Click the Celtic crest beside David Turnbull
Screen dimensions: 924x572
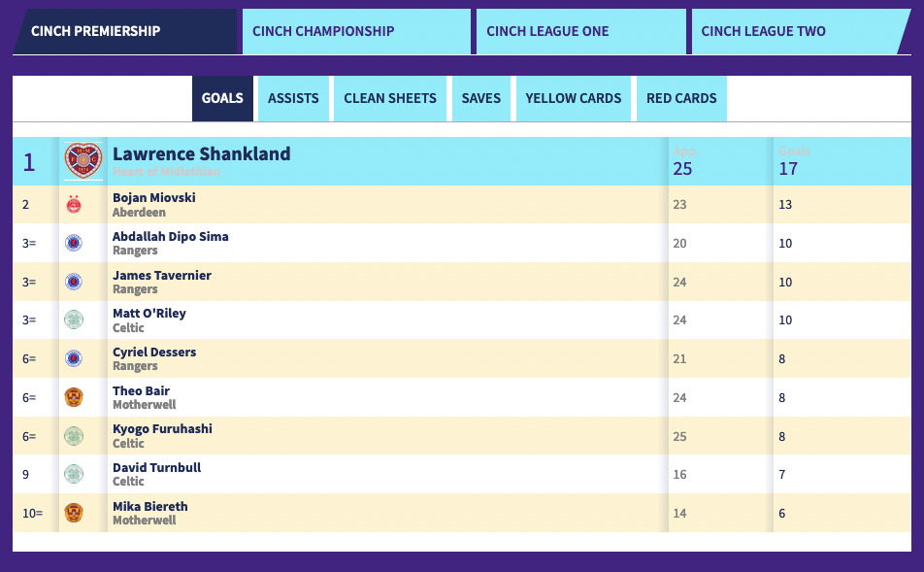(x=74, y=474)
